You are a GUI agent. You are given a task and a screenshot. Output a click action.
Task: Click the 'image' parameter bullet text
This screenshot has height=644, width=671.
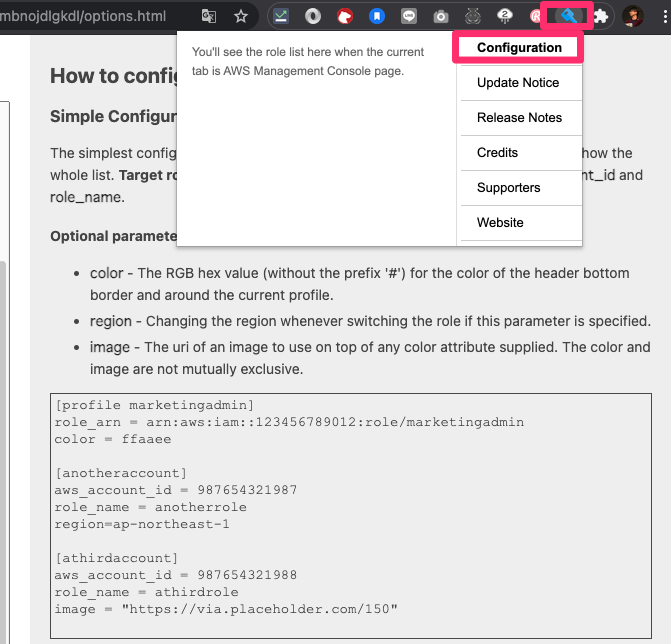(370, 358)
